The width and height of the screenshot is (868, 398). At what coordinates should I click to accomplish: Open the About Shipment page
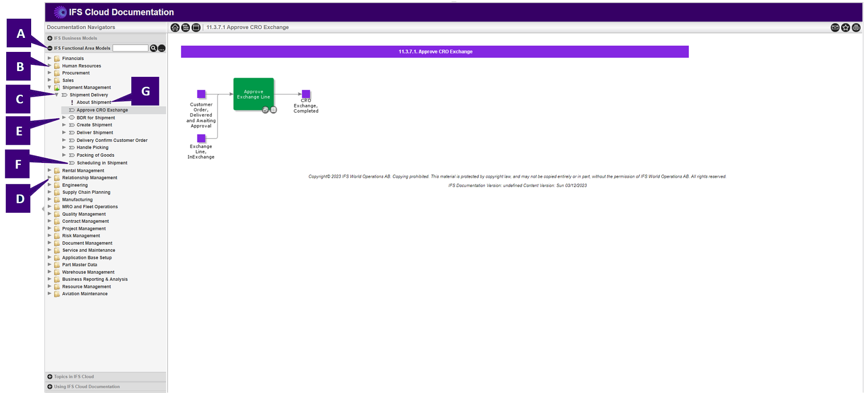(93, 102)
